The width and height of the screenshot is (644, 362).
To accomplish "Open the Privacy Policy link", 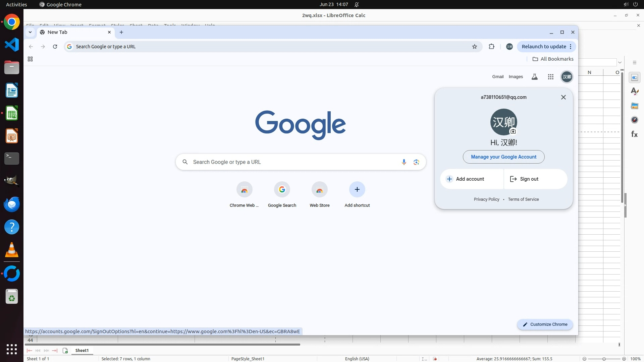I will (486, 199).
